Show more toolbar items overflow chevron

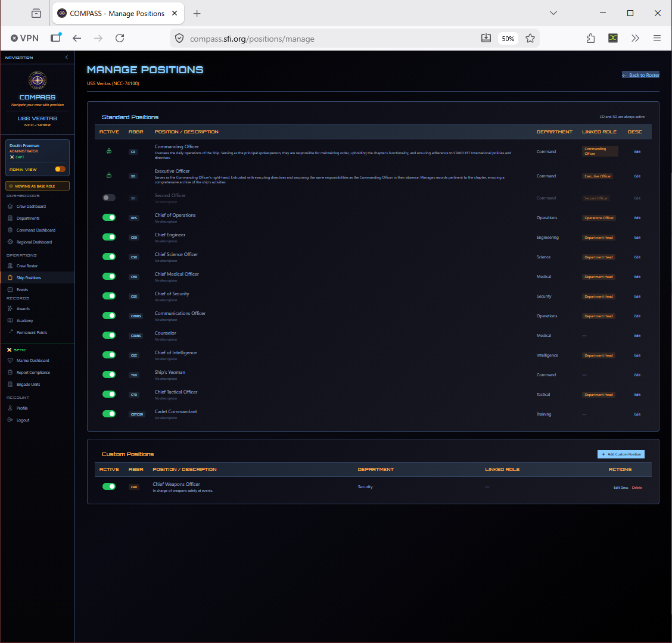tap(635, 39)
